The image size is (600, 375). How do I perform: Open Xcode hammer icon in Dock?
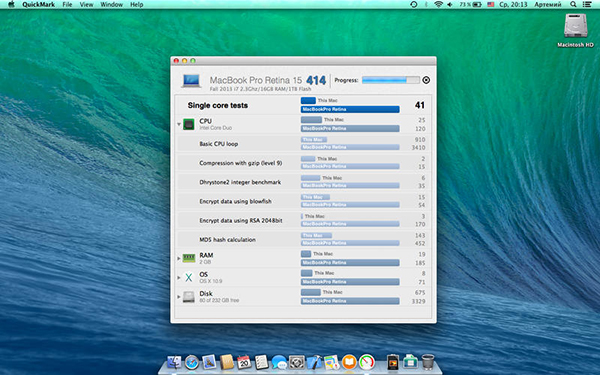(314, 362)
